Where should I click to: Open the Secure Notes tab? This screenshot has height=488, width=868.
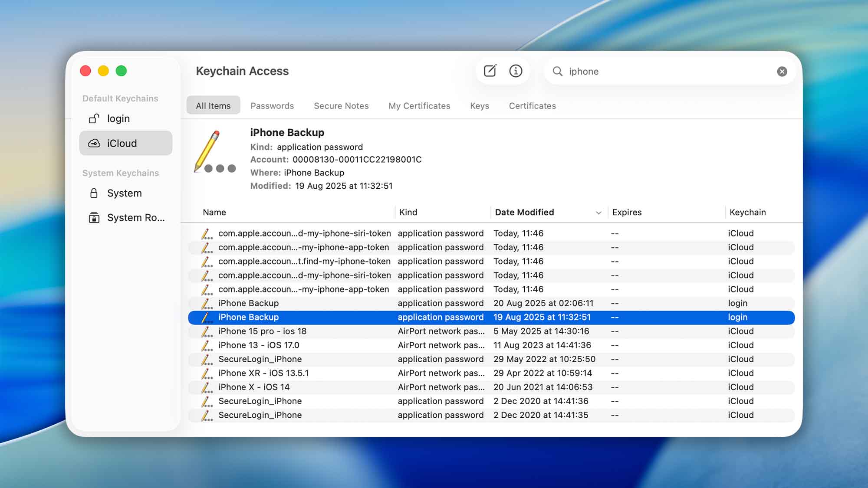tap(341, 105)
